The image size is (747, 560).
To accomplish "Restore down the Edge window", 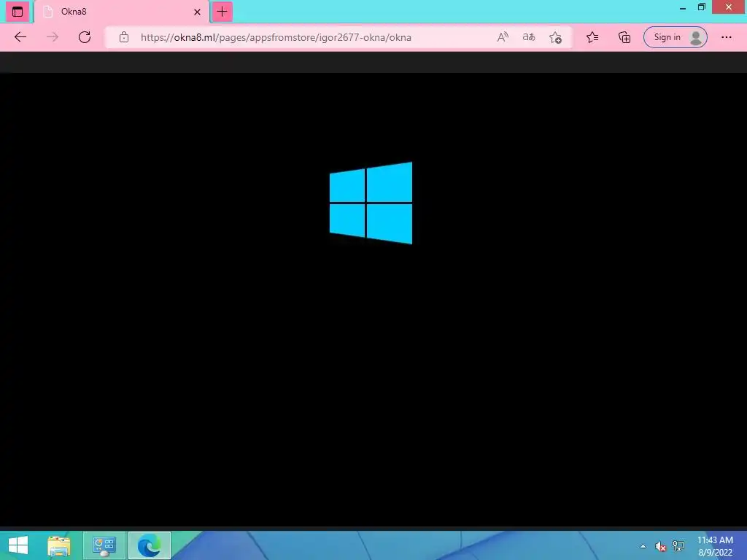I will (x=701, y=7).
